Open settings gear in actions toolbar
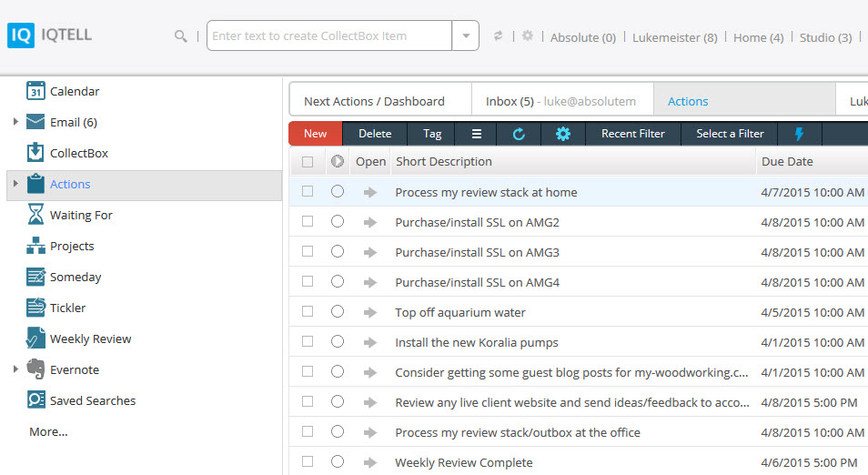This screenshot has width=868, height=475. 563,134
